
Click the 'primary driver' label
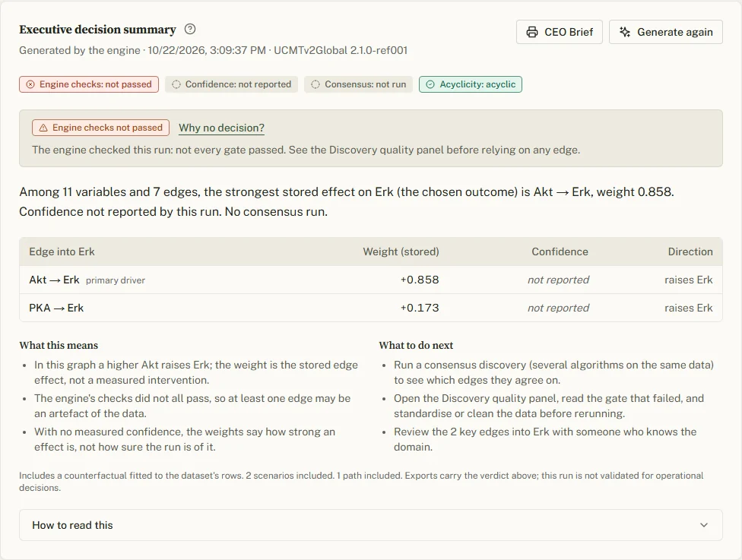[x=116, y=280]
